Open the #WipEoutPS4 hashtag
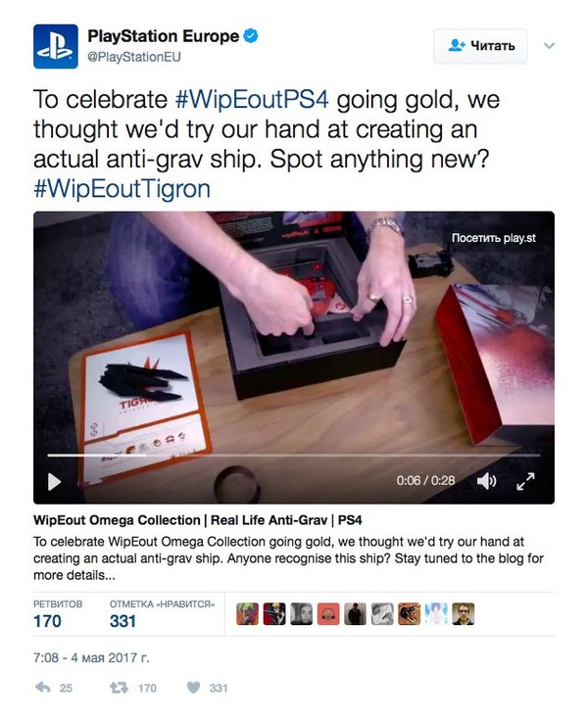 click(252, 99)
